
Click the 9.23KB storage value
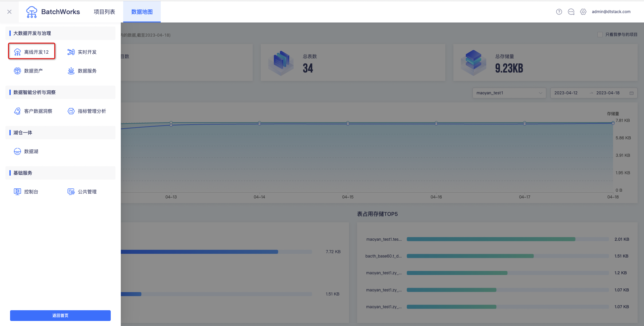pos(509,68)
